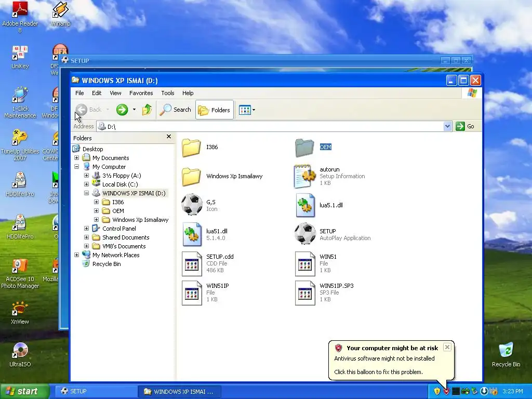Open the Start menu
The image size is (532, 399).
coord(24,391)
